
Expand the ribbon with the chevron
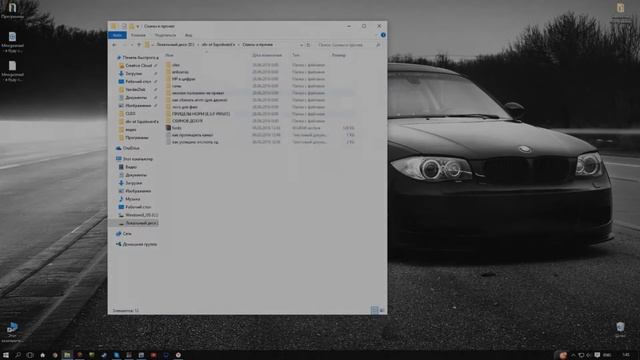coord(376,35)
